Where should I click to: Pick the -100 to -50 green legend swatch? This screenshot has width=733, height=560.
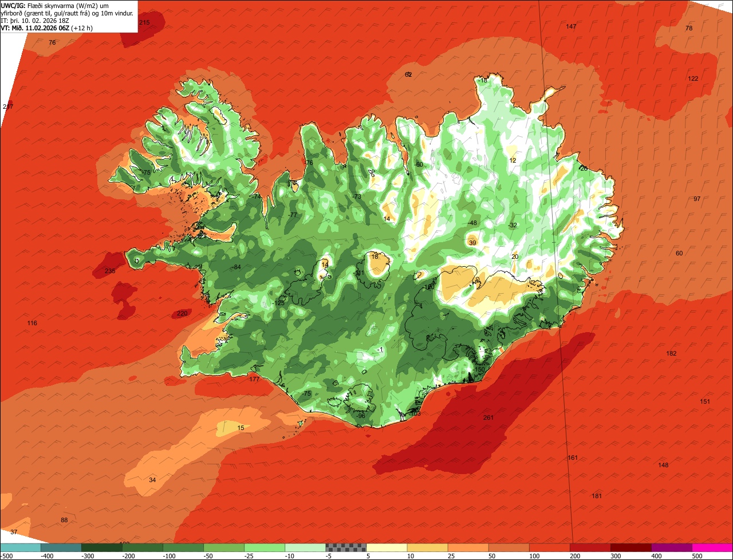[x=183, y=547]
